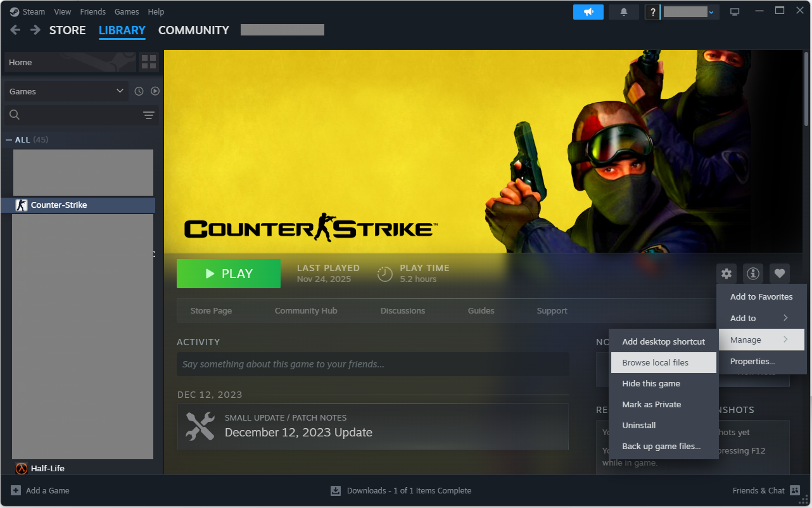Click the back navigation arrow

[x=16, y=30]
